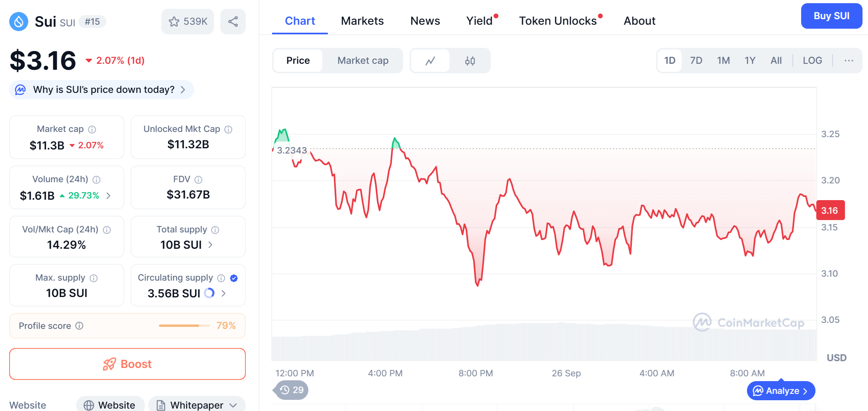Click the 2.07% (1d) change text
Image resolution: width=868 pixels, height=411 pixels.
point(120,61)
